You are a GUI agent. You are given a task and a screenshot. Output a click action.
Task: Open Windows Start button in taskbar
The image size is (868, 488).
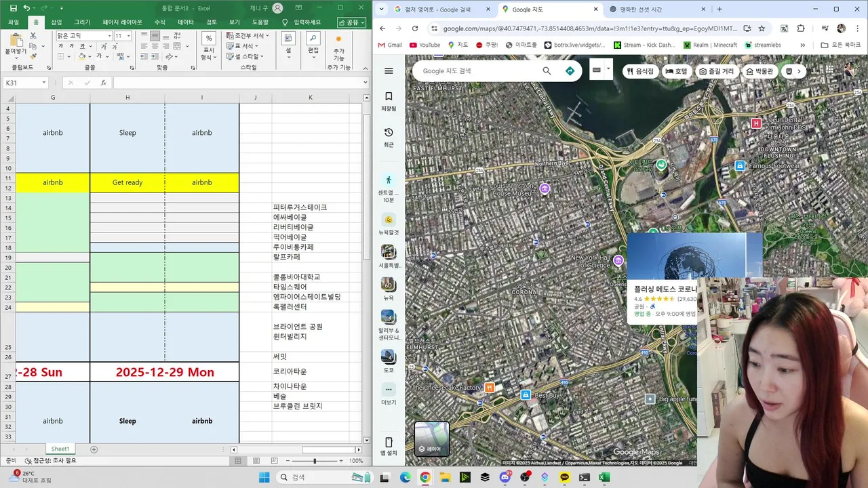click(264, 477)
